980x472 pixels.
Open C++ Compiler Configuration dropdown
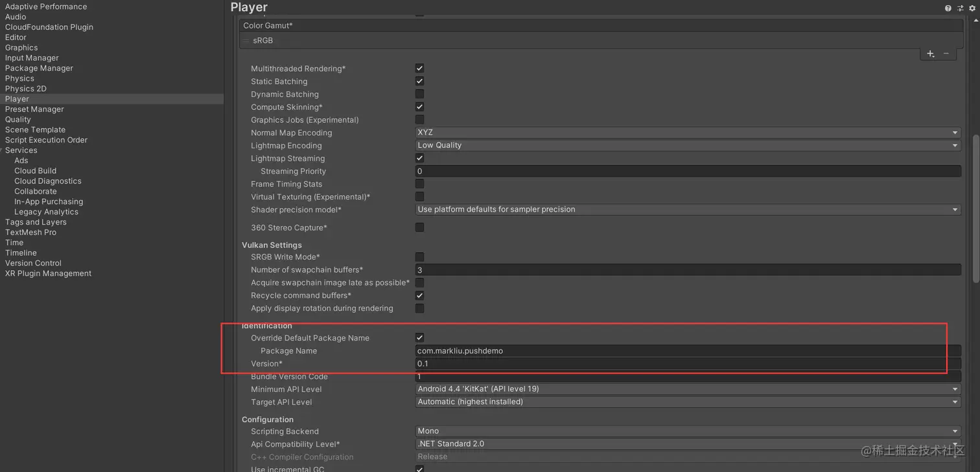coord(688,456)
